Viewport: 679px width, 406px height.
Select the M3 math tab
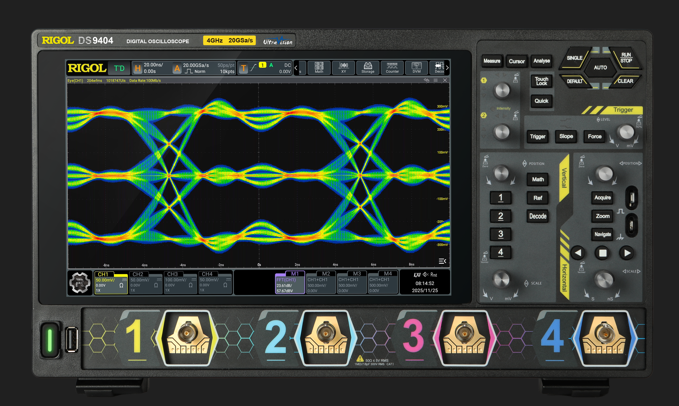tap(352, 283)
